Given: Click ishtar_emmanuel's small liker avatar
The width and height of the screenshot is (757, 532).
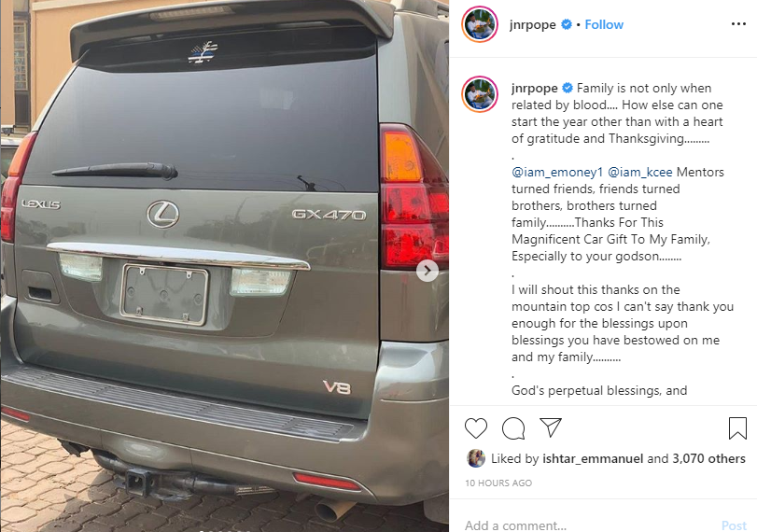Looking at the screenshot, I should pyautogui.click(x=475, y=458).
